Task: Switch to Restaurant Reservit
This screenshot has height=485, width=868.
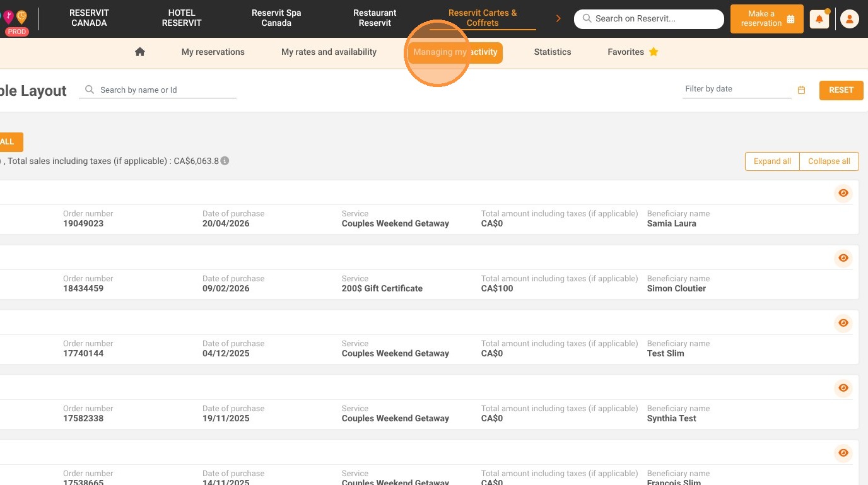Action: coord(375,18)
